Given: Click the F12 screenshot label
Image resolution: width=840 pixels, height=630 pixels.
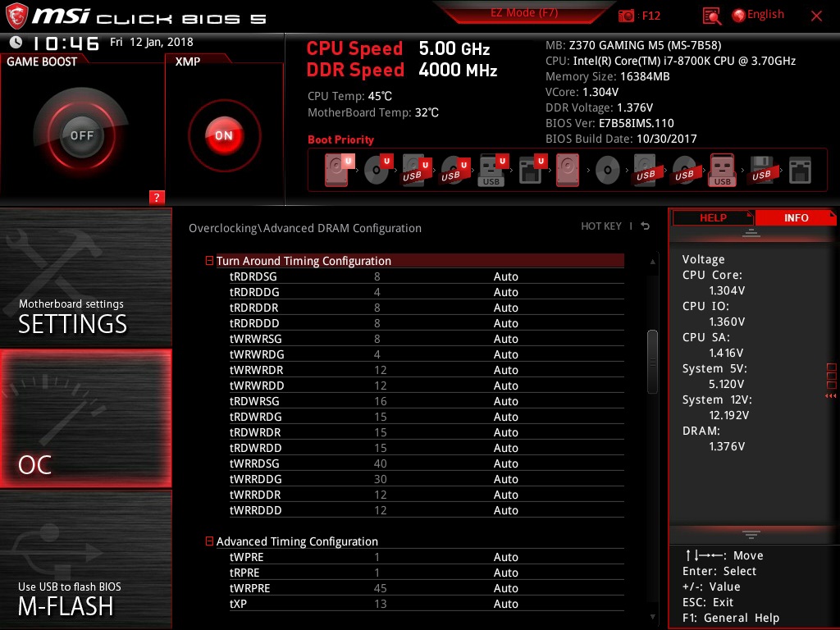Looking at the screenshot, I should (651, 16).
